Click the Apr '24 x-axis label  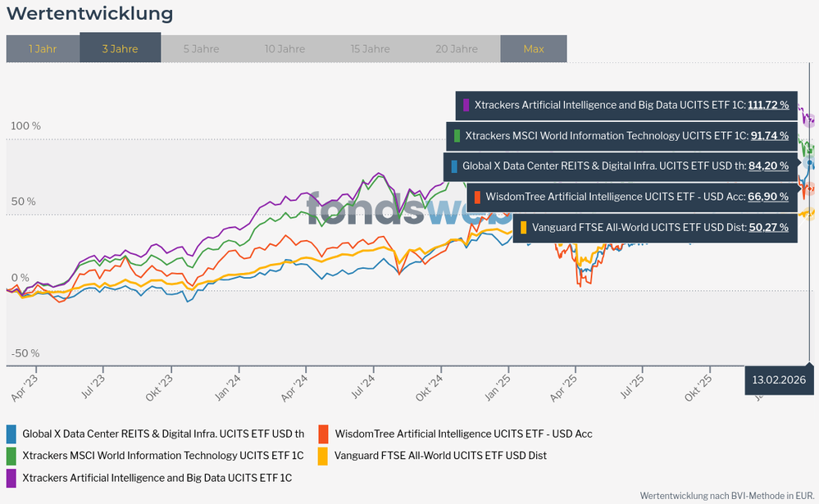(x=295, y=388)
